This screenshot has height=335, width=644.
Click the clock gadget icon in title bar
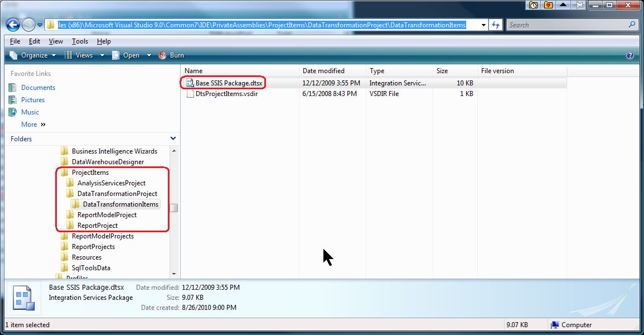click(x=533, y=5)
